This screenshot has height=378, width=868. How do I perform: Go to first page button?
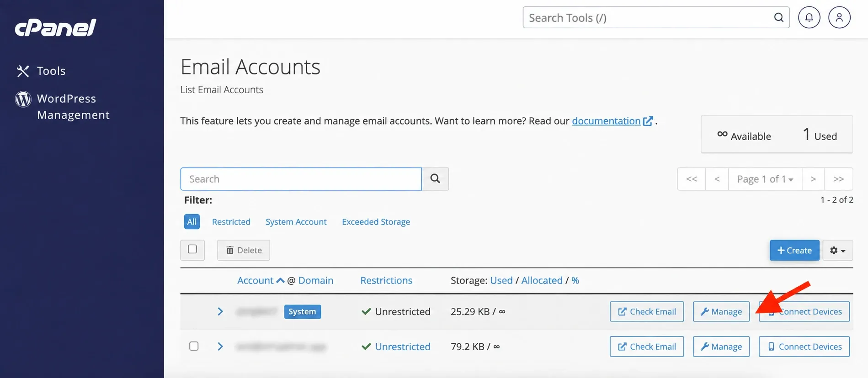click(692, 179)
